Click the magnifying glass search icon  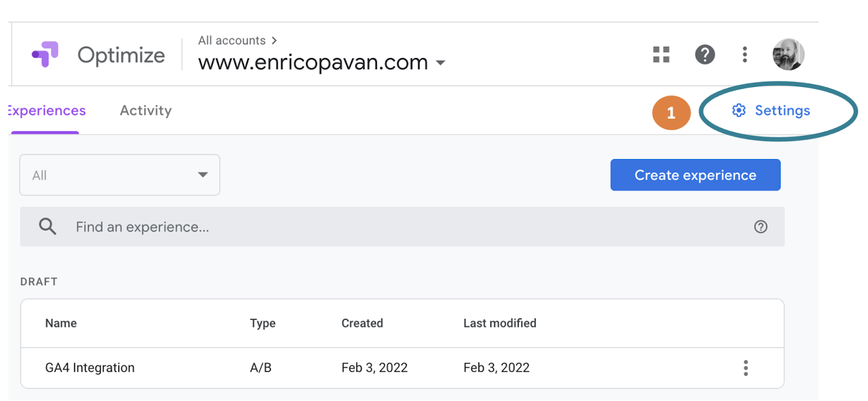(x=48, y=226)
